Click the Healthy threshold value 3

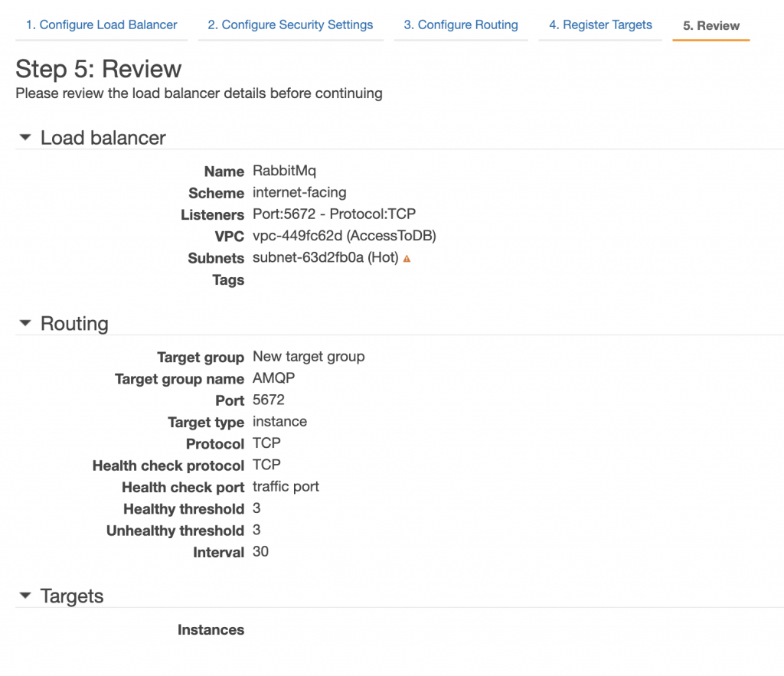256,508
